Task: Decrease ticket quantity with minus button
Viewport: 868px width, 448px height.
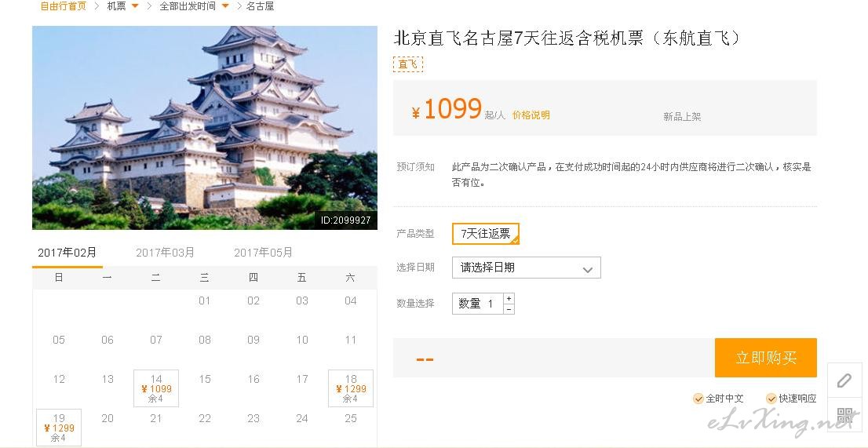Action: click(509, 309)
